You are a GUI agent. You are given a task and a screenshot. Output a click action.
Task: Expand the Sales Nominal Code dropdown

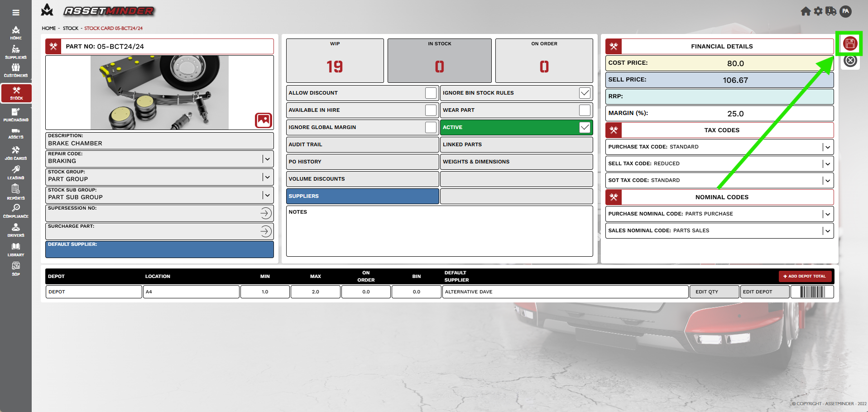pos(827,231)
